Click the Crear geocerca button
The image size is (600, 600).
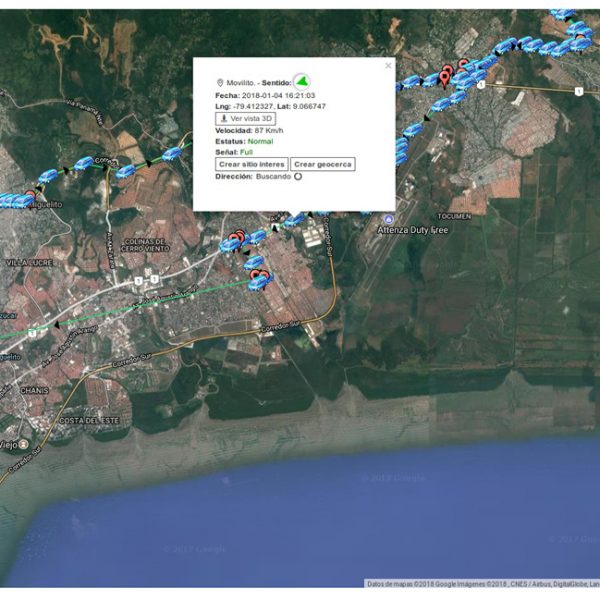tap(324, 164)
